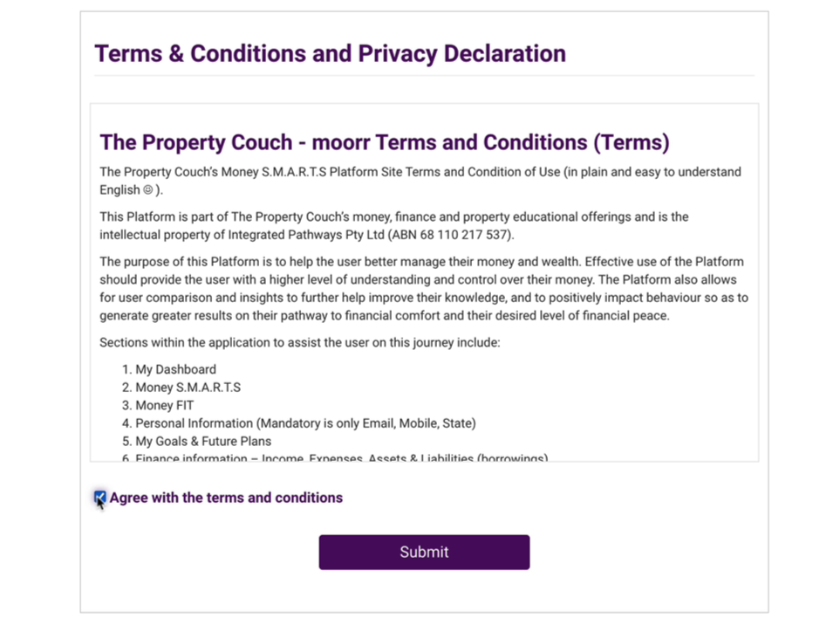
Task: Click the "Agree with the terms and conditions" label
Action: click(226, 498)
